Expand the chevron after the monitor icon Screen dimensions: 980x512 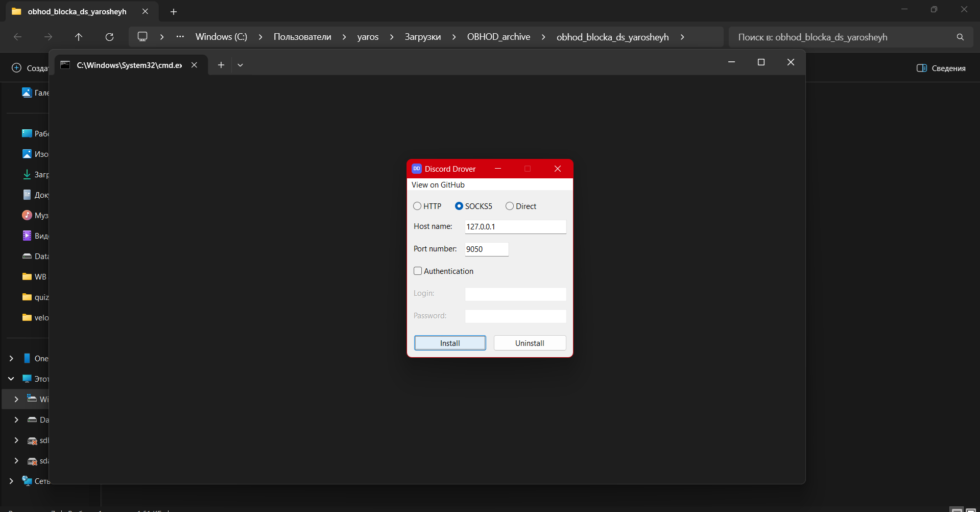pyautogui.click(x=162, y=37)
